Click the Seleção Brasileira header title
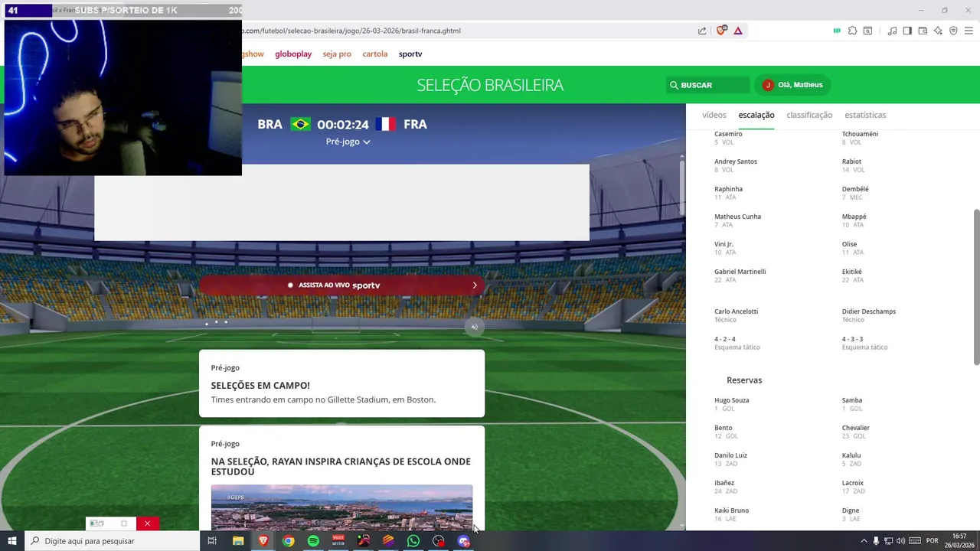 [490, 85]
